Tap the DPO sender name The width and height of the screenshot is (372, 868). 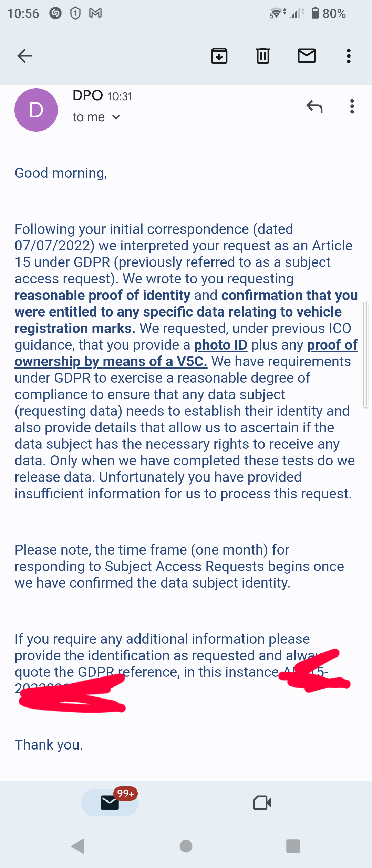tap(88, 95)
